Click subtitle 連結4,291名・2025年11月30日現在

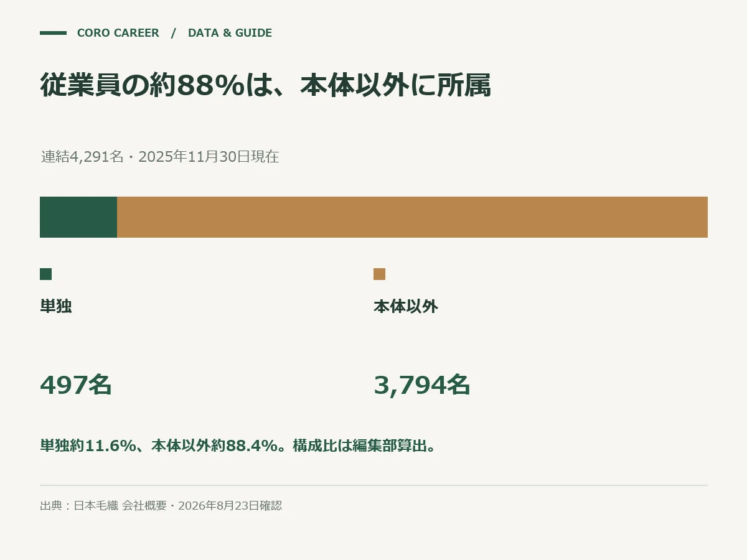160,157
